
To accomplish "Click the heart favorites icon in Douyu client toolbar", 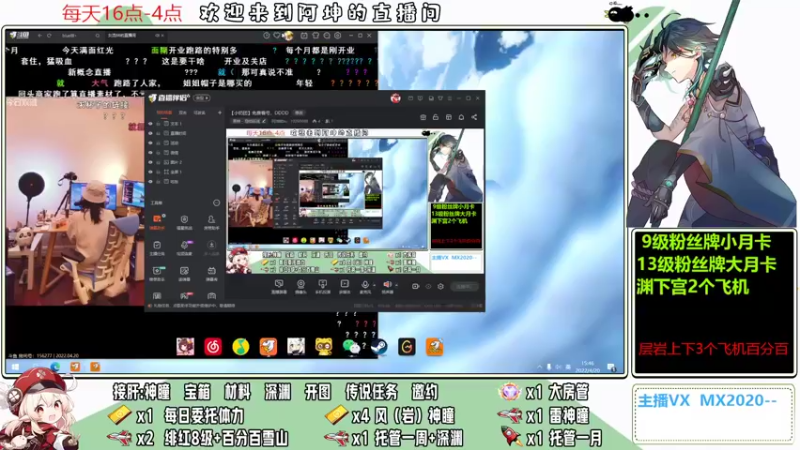I will [277, 36].
